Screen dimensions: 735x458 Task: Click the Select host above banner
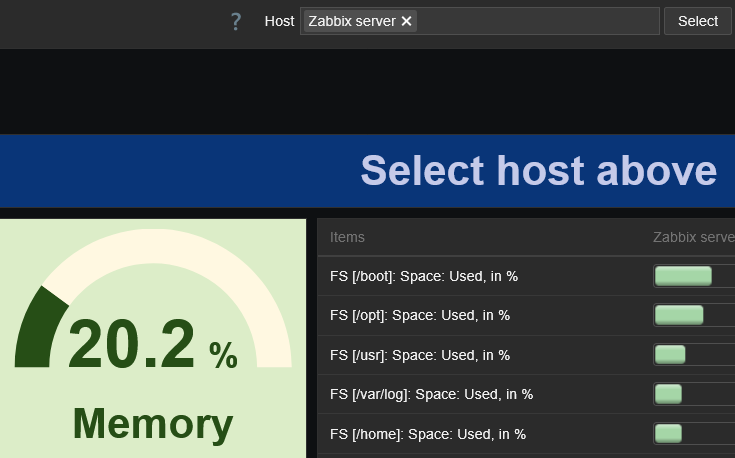(538, 171)
